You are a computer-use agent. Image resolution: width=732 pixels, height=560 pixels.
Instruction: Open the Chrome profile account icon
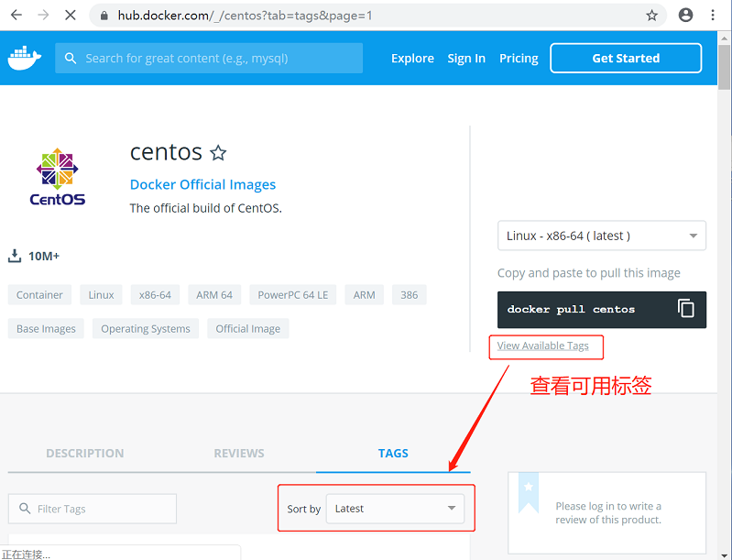(685, 16)
